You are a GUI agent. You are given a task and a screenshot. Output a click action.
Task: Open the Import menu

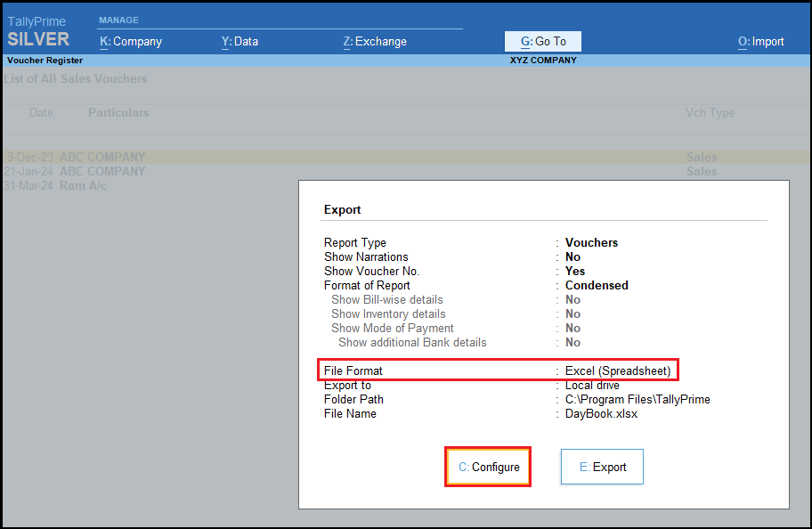(760, 41)
